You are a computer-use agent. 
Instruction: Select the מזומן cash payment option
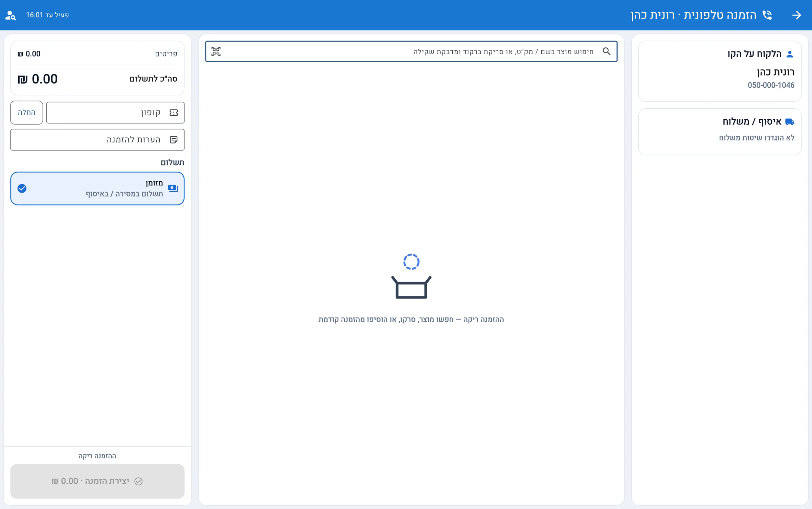97,189
